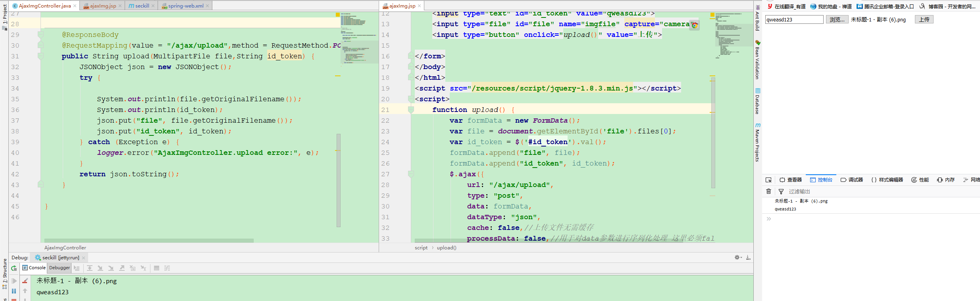Fold the $.ajax block at line 27
The height and width of the screenshot is (301, 980).
click(x=411, y=174)
